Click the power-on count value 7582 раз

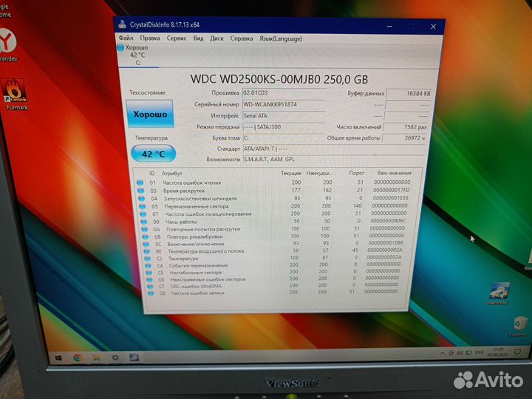(405, 127)
